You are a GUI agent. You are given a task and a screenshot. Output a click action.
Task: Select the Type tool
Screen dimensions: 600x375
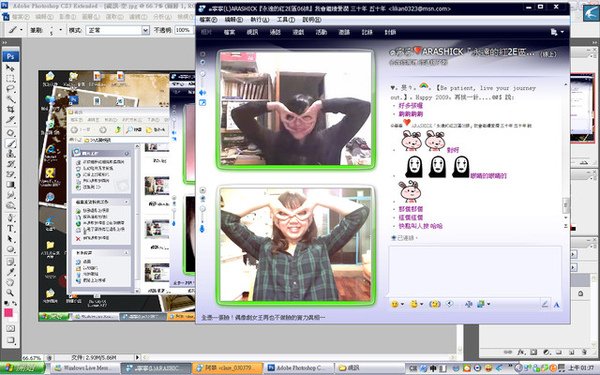(10, 229)
